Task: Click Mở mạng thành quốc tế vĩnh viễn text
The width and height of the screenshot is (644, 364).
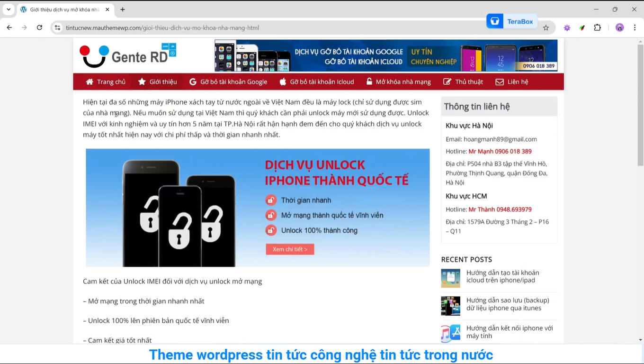Action: coord(332,215)
